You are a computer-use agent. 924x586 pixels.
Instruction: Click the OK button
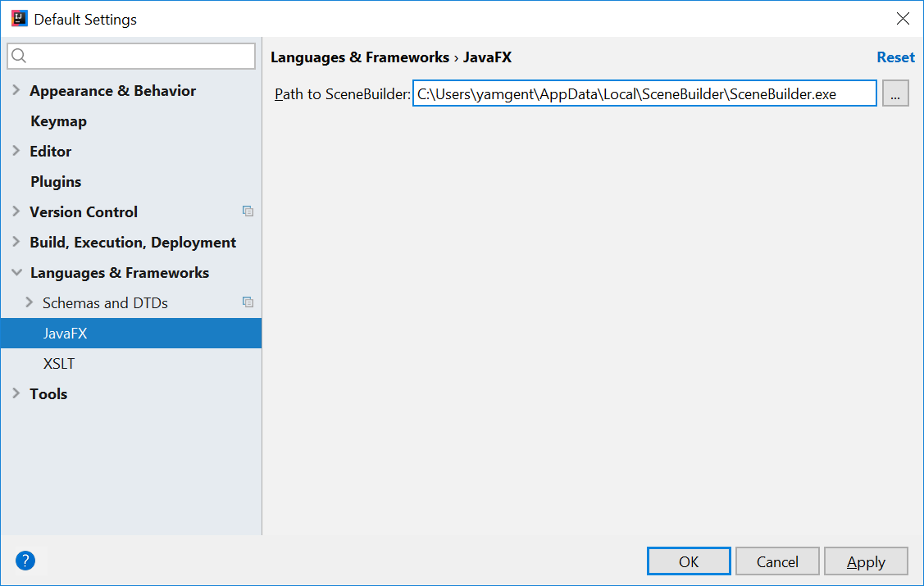point(689,561)
